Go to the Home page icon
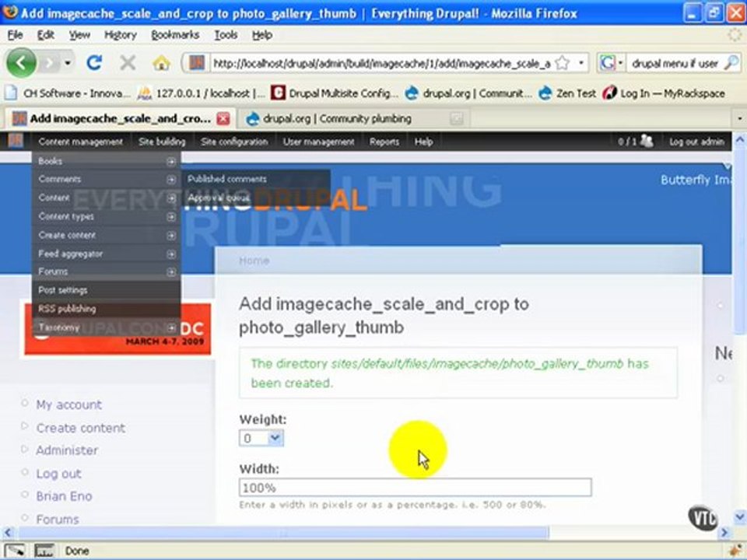 (161, 62)
